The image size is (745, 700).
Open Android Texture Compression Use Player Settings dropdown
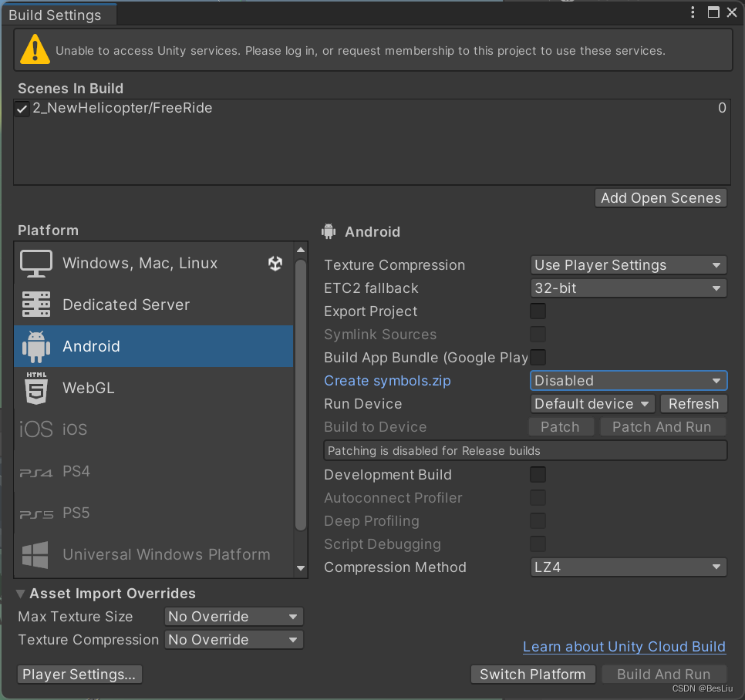coord(628,265)
